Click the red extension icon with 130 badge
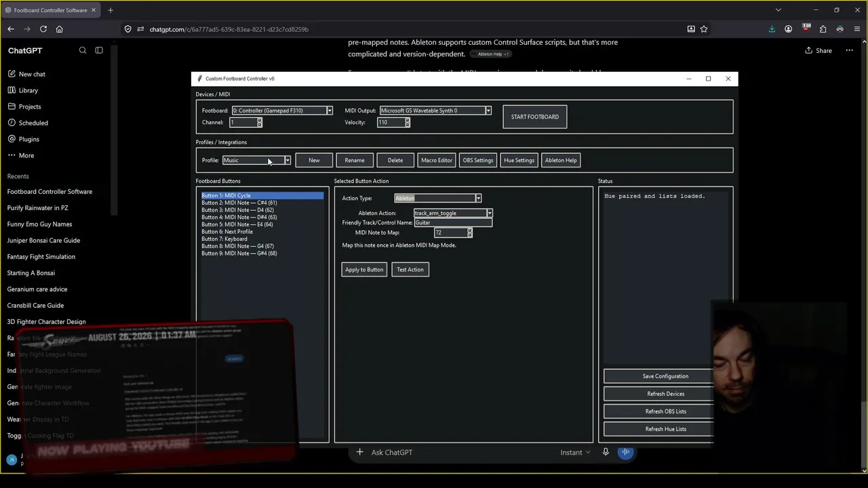The width and height of the screenshot is (868, 488). coord(806,28)
